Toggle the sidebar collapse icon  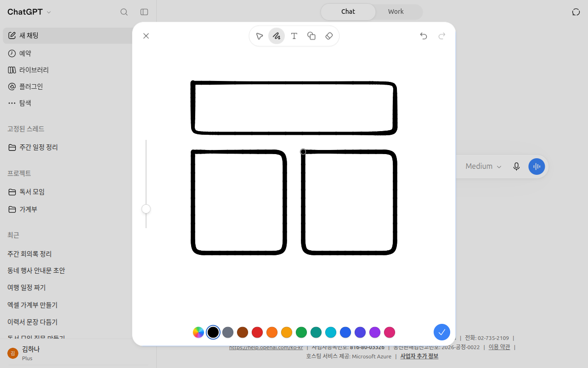point(144,12)
